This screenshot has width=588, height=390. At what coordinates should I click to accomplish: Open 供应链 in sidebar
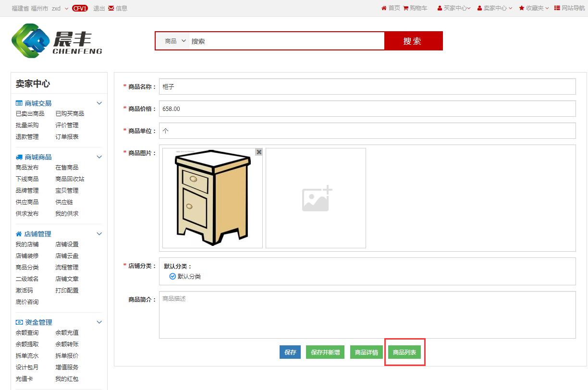(x=64, y=202)
